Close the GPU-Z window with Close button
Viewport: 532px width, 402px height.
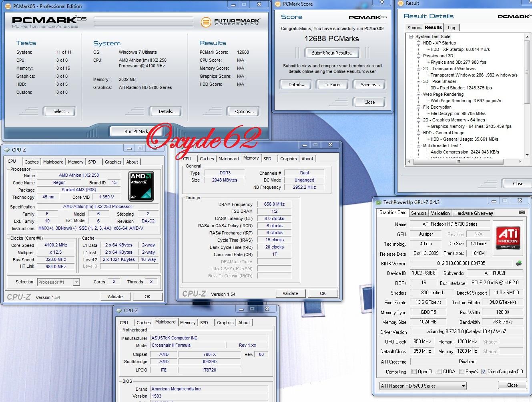512,385
